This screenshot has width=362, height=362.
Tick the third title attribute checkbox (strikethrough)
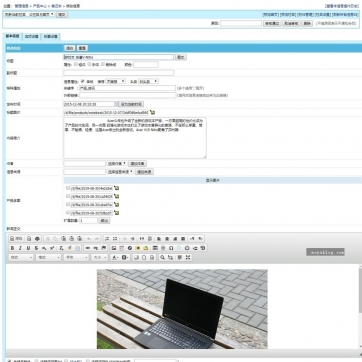(x=103, y=64)
